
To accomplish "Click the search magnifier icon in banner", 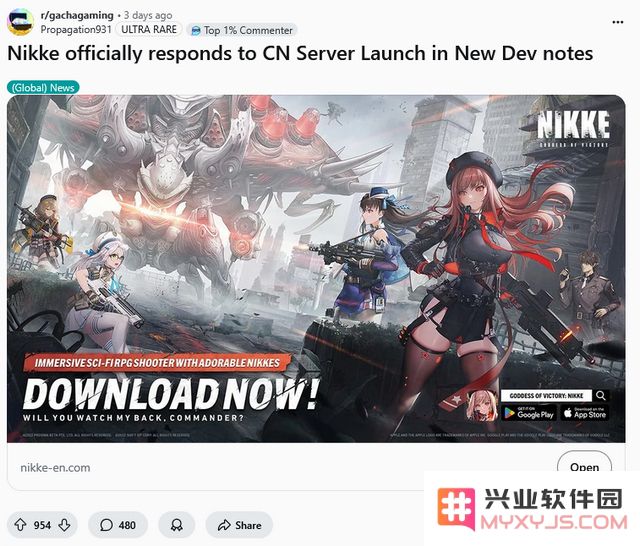I will click(x=600, y=395).
